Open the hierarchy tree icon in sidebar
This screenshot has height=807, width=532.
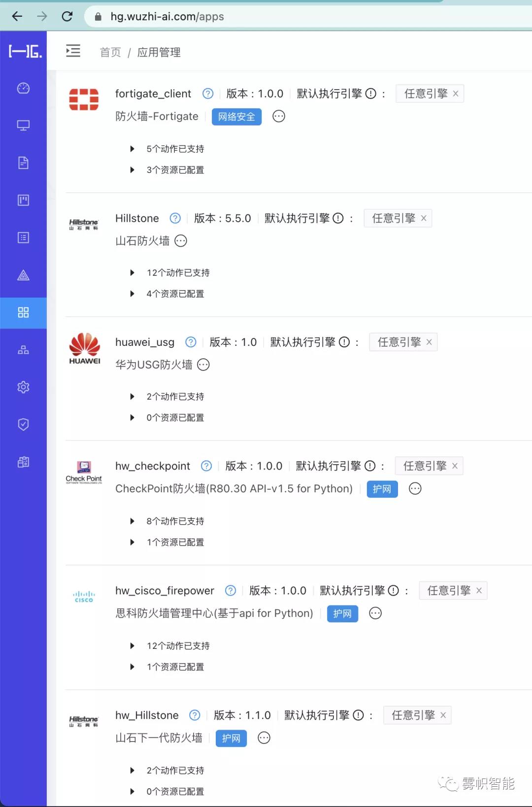coord(23,350)
